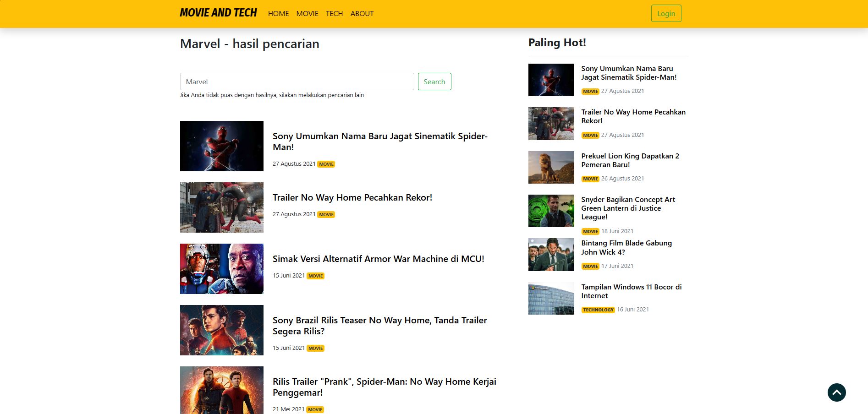Focus the search field containing Marvel
The width and height of the screenshot is (868, 414).
tap(297, 82)
